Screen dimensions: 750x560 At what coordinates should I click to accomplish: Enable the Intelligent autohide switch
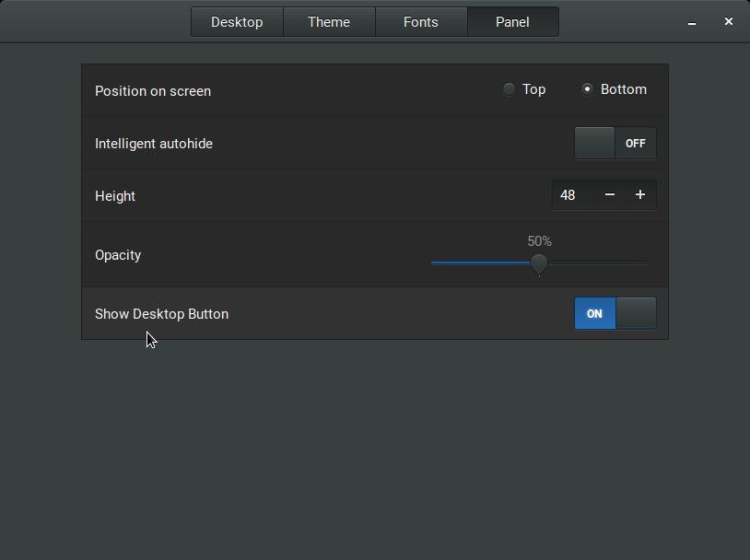coord(615,144)
